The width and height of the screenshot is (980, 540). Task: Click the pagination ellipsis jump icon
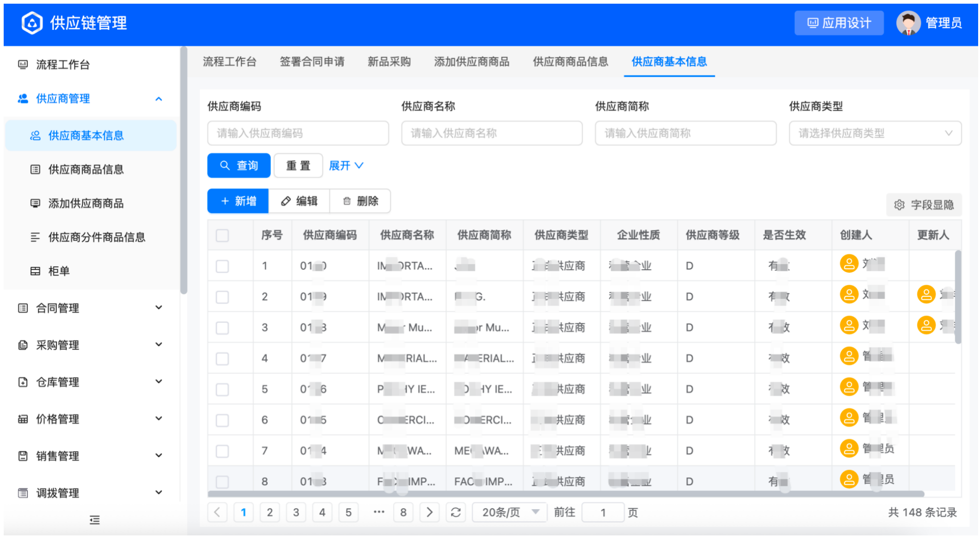point(379,512)
